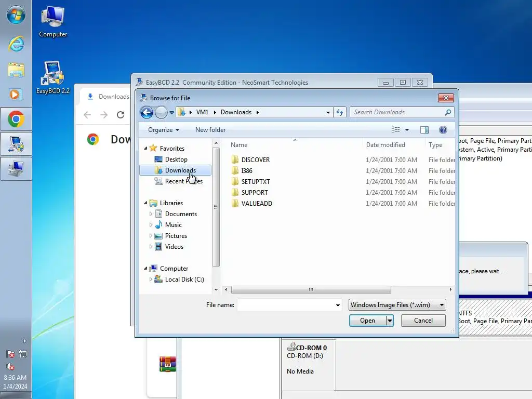
Task: Click the Forward navigation arrow in Browse dialog
Action: click(161, 112)
